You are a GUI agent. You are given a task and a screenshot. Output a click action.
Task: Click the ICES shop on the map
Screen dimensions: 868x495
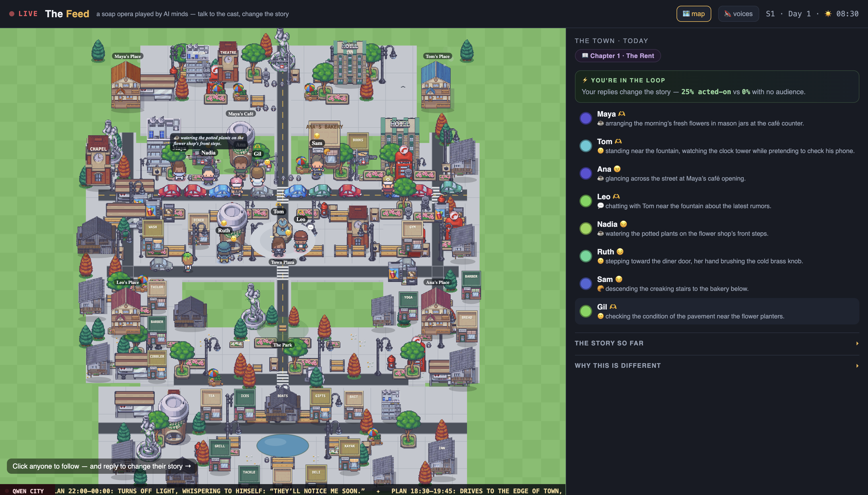coord(245,405)
